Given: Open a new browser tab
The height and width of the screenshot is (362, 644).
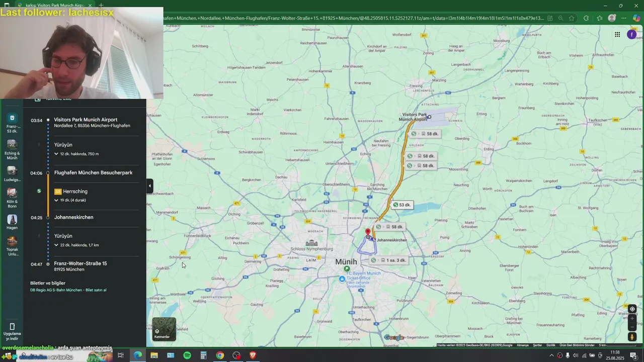Looking at the screenshot, I should 101,5.
